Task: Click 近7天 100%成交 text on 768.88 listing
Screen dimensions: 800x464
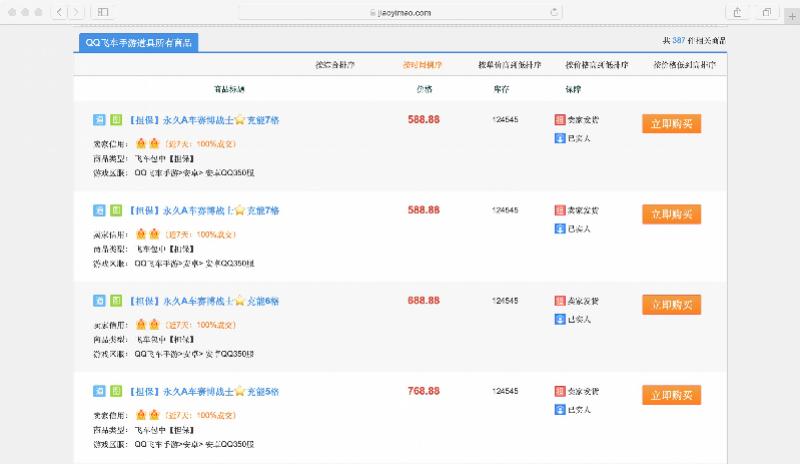Action: point(201,416)
